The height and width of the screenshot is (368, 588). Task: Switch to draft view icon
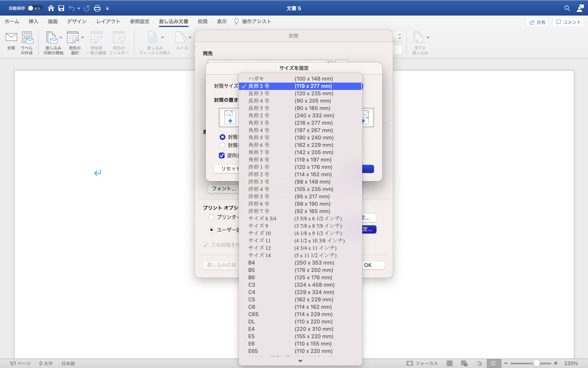(x=494, y=363)
